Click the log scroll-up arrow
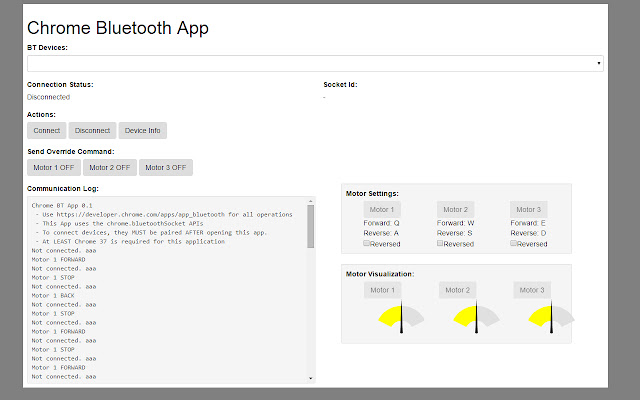This screenshot has width=640, height=400. pos(311,201)
